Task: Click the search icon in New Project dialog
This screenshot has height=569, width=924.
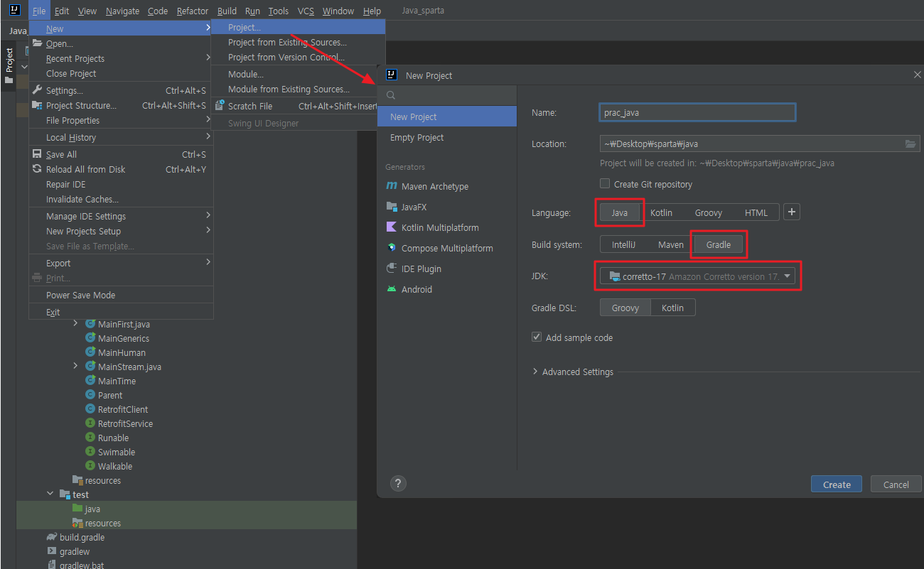Action: coord(391,95)
